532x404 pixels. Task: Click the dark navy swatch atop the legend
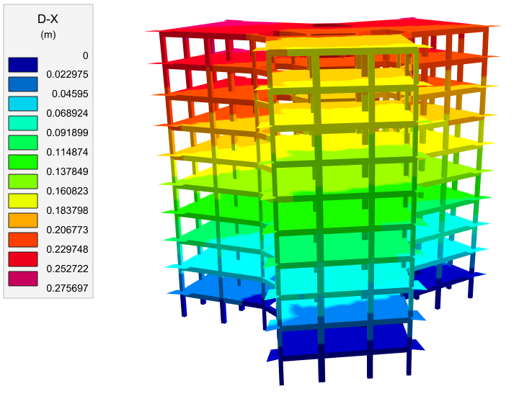point(22,64)
